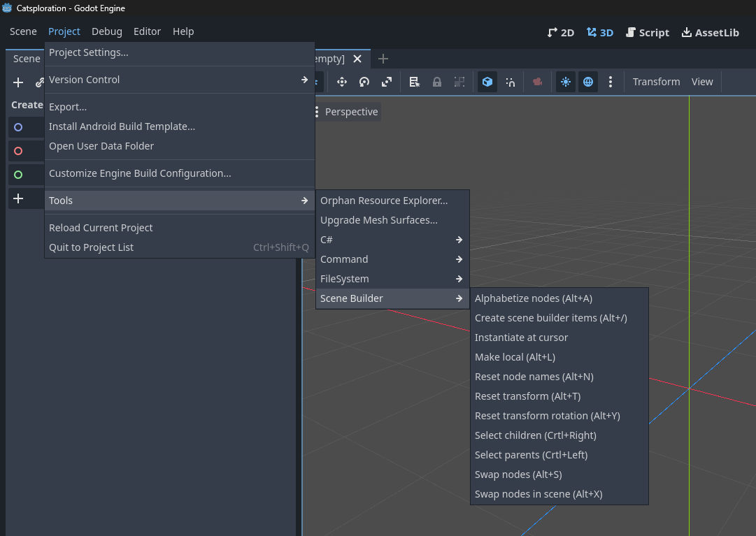Choose Select parents (Crtl+Left)

[559, 455]
